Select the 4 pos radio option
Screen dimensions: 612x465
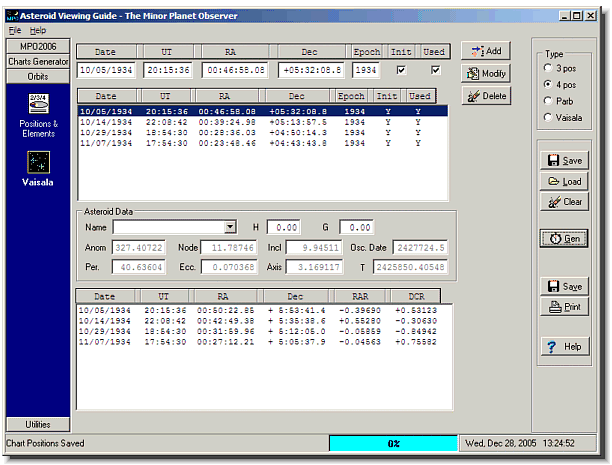tap(548, 84)
